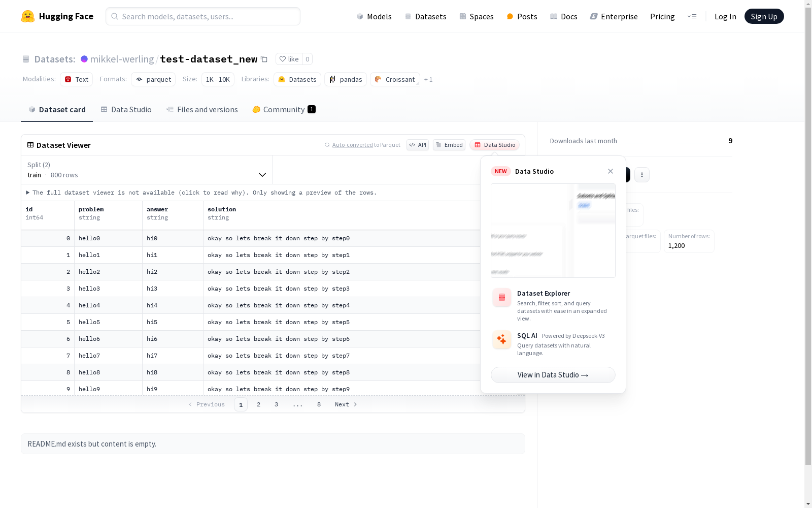Click the mikkel-werling avatar icon

coord(84,59)
